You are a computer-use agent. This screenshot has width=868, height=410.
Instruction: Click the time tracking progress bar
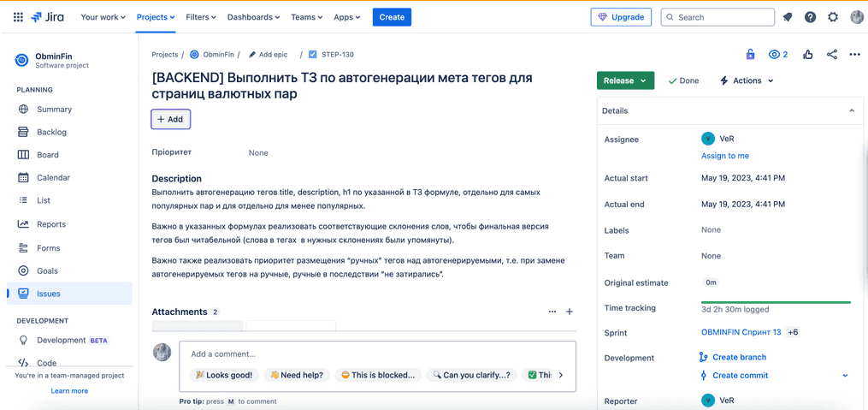click(x=776, y=302)
